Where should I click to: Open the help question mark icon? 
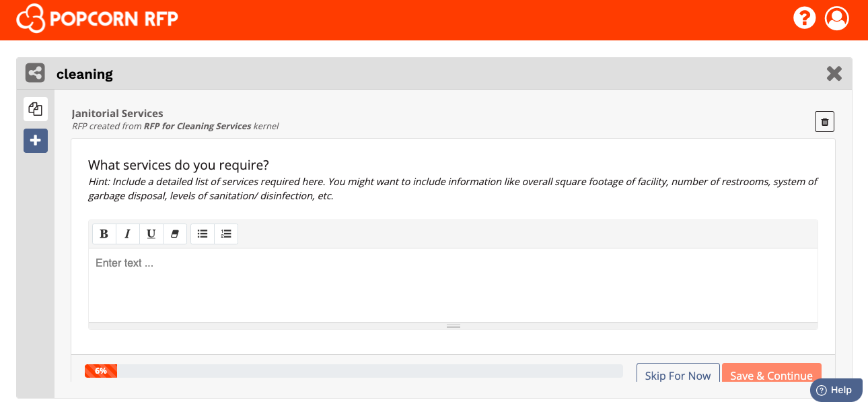point(804,18)
